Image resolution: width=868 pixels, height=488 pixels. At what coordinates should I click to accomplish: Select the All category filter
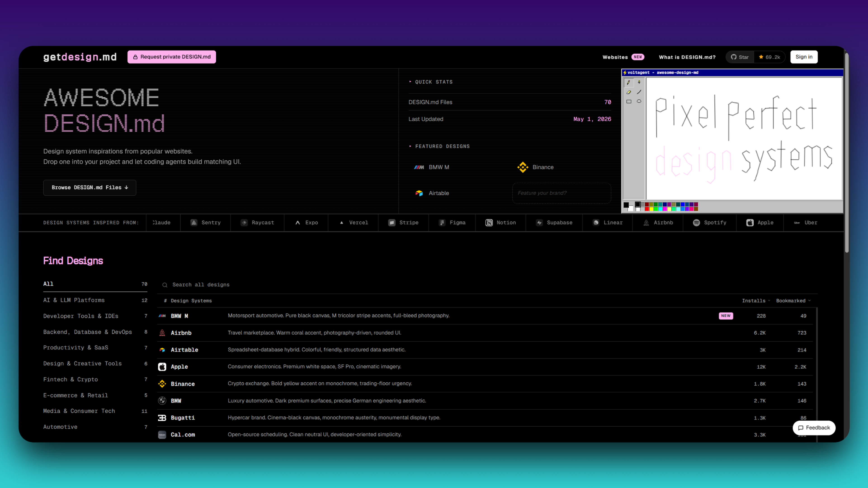[x=95, y=284]
